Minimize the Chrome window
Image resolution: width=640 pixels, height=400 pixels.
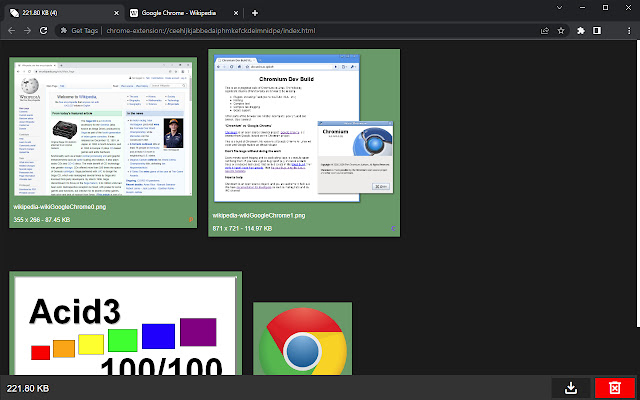pos(582,7)
